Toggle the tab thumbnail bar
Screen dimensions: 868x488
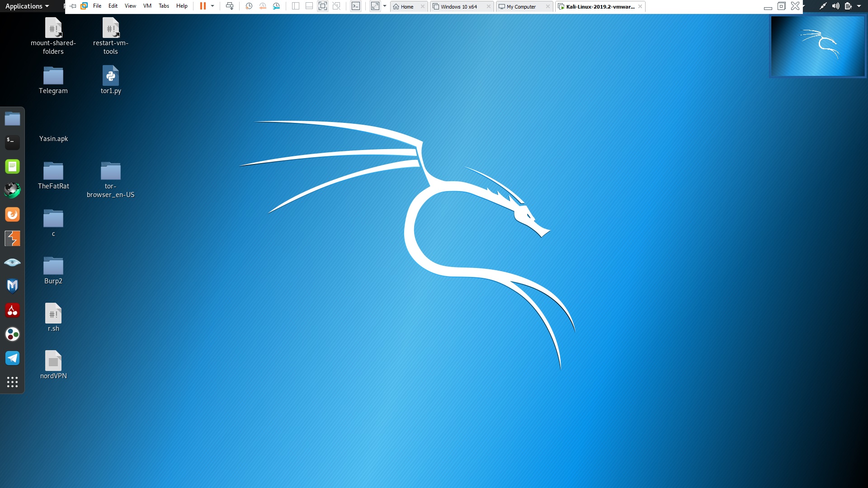309,6
